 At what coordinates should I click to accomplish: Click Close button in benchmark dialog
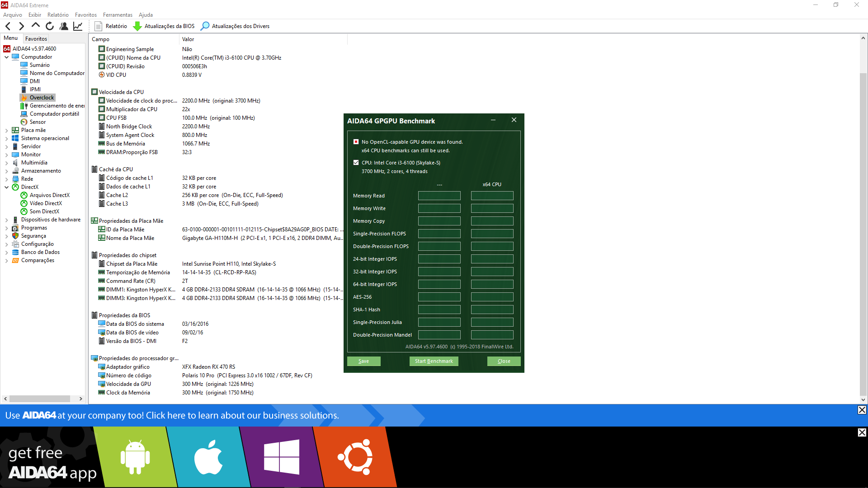[x=504, y=361]
